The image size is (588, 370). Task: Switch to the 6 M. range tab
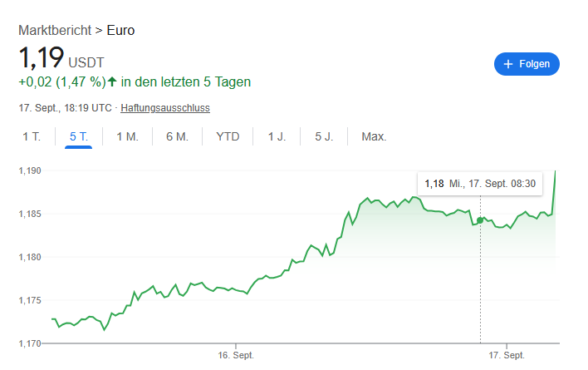click(177, 136)
